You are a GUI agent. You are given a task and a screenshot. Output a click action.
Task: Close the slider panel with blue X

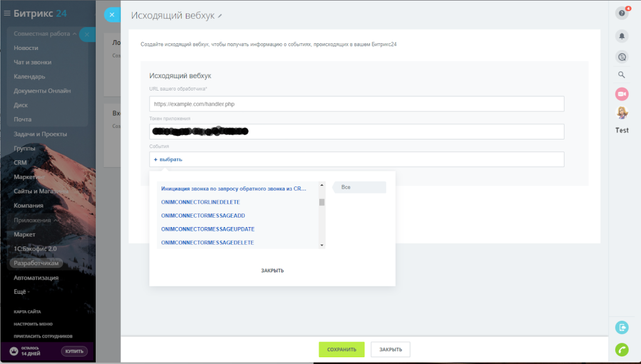pyautogui.click(x=111, y=15)
